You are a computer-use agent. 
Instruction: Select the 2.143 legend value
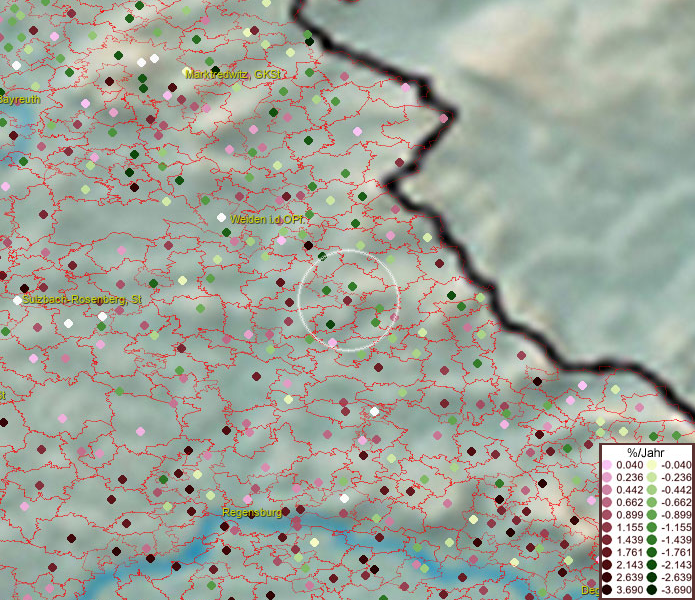[x=629, y=565]
